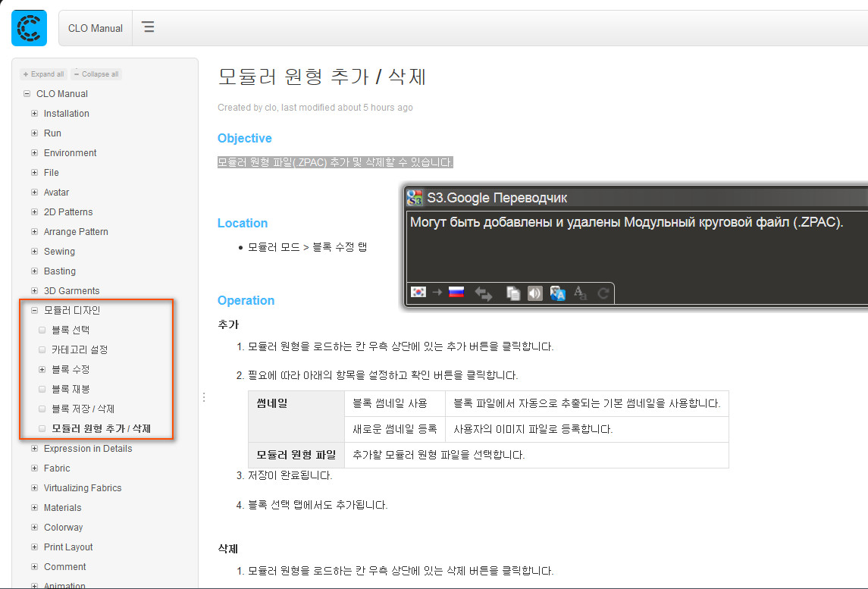Open Google Translate page icon in translator popup

557,293
